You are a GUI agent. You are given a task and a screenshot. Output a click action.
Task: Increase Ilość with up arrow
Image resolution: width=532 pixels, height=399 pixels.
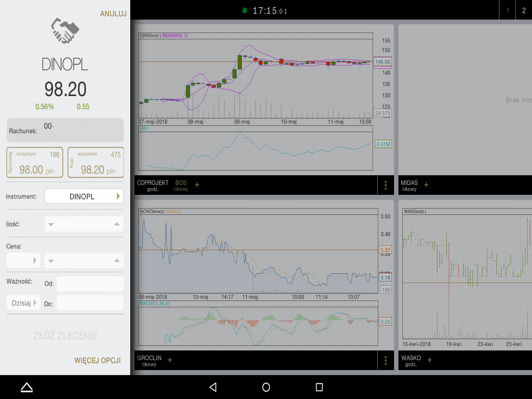pos(117,224)
